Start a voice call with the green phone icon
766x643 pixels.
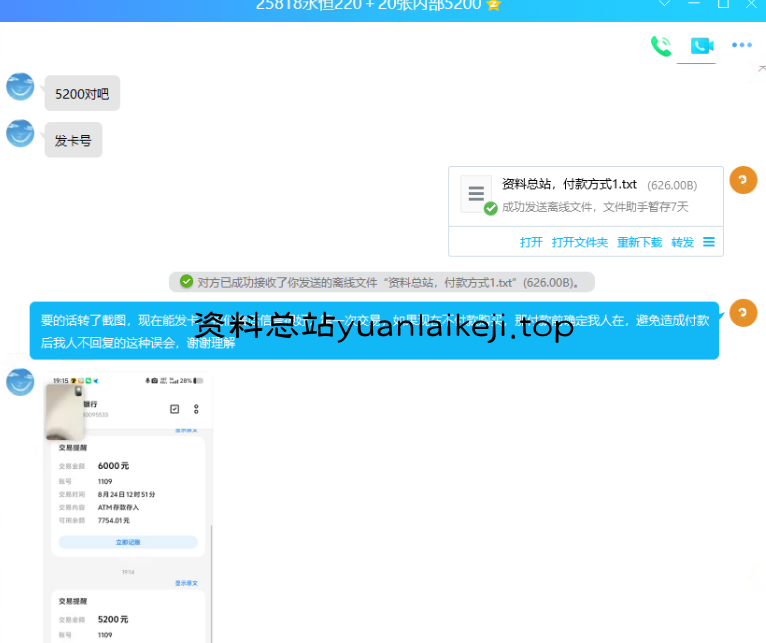(x=661, y=45)
